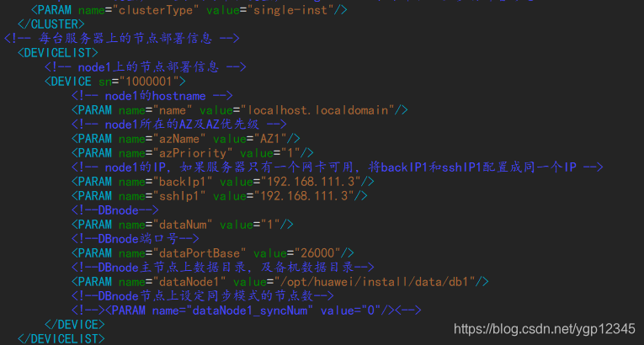
Task: Click the dataNum PARAM line
Action: pos(183,225)
